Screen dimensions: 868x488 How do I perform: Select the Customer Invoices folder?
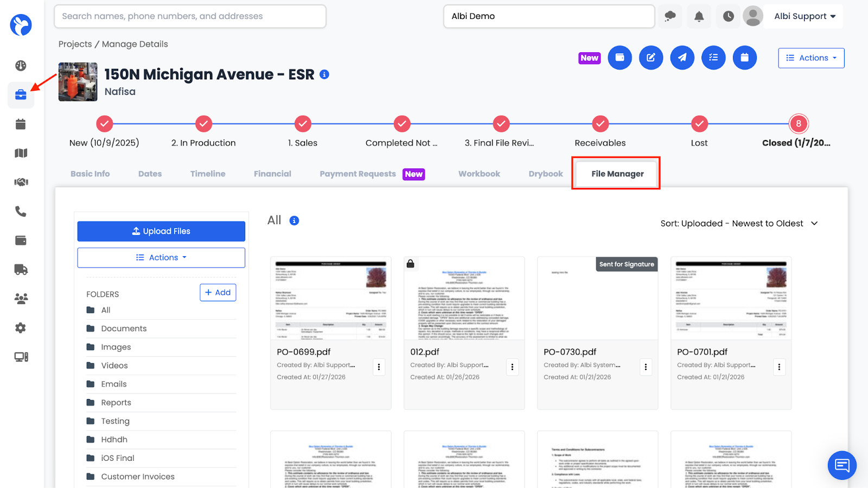[x=138, y=477]
